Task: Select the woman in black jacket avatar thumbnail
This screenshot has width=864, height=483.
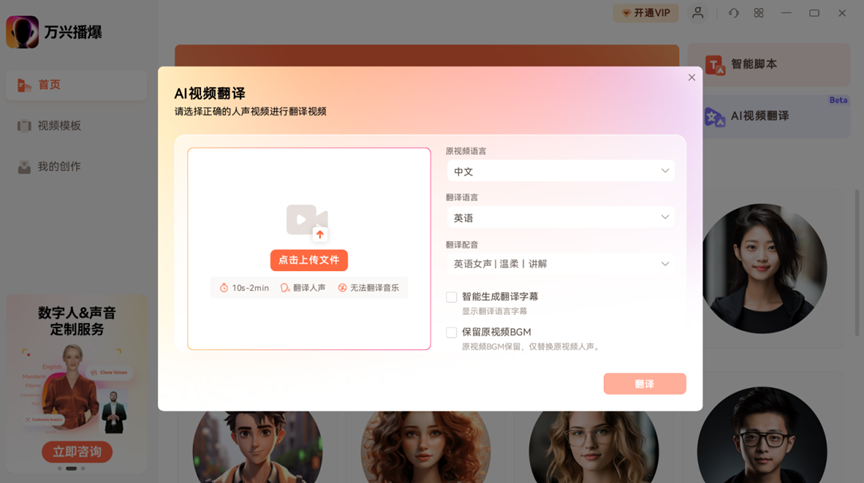Action: 763,268
